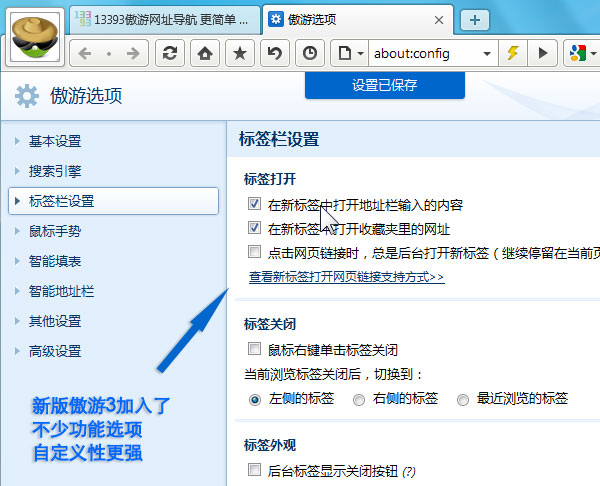Click the page document icon in address bar
Viewport: 600px width, 486px height.
point(345,53)
